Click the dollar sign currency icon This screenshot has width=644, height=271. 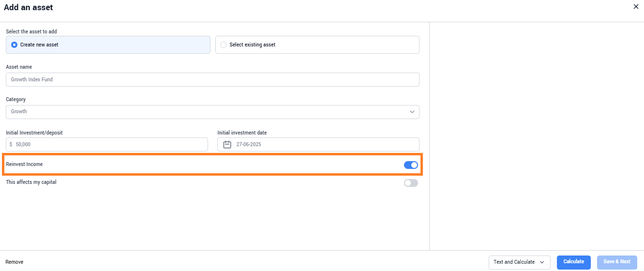(11, 144)
